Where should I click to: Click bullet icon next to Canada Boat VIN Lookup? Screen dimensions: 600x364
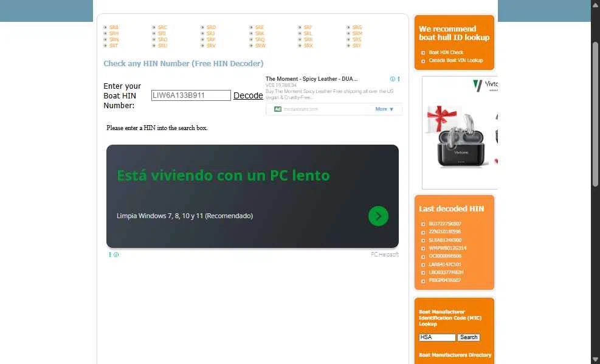point(423,61)
